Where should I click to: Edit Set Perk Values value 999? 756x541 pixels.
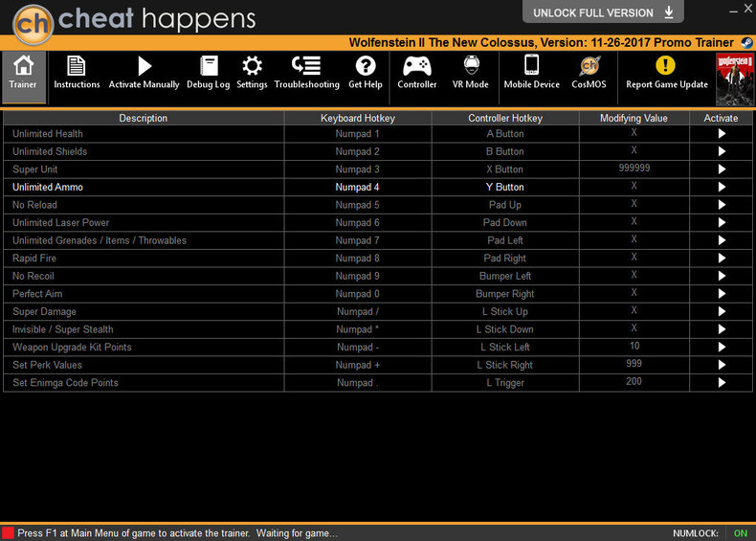point(634,364)
